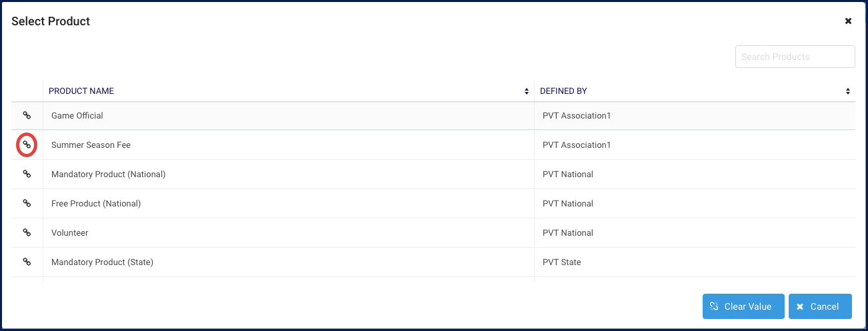The image size is (868, 331).
Task: Click link icon beside Game Official
Action: [27, 116]
